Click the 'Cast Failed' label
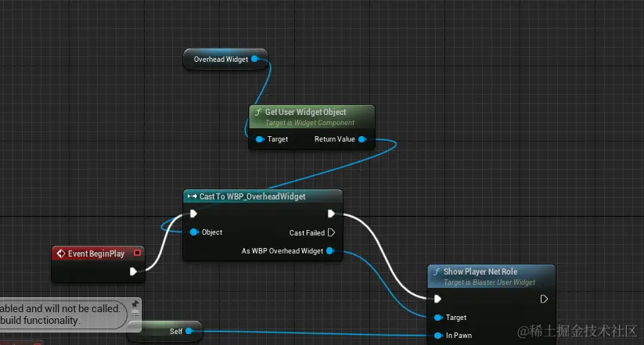Viewport: 644px width, 345px height. pos(307,233)
